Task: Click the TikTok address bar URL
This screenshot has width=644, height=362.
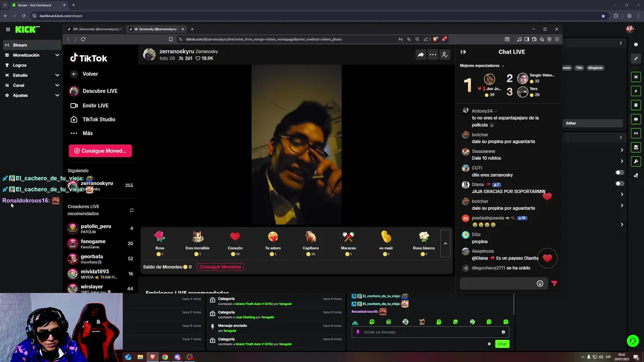Action: pyautogui.click(x=263, y=39)
